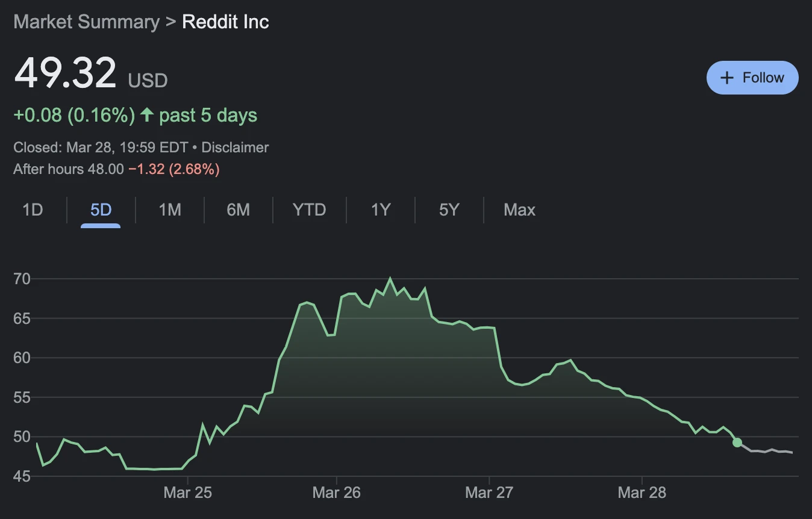Click the green closing price dot on chart

[737, 443]
